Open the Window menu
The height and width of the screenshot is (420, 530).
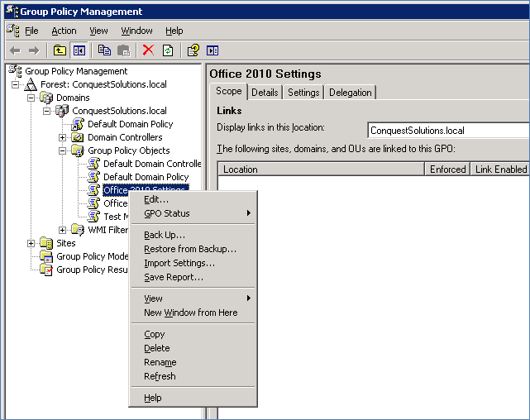[x=136, y=31]
